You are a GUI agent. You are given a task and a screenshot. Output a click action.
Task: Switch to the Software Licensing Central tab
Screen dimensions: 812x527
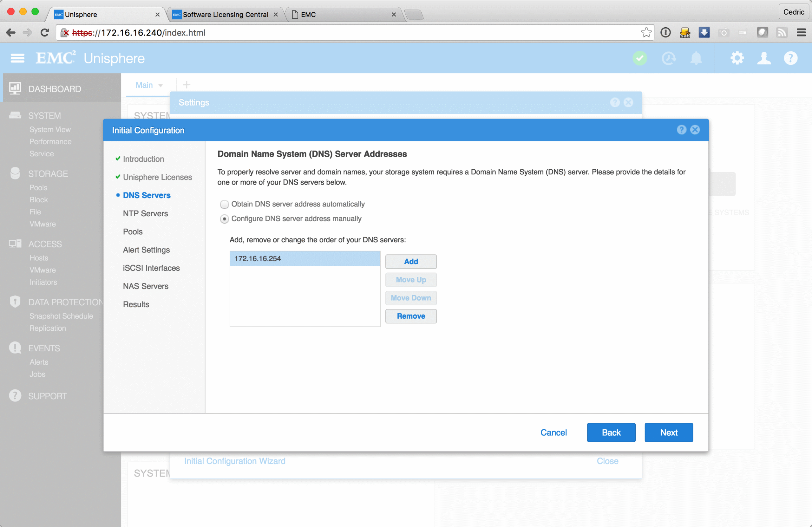point(225,15)
